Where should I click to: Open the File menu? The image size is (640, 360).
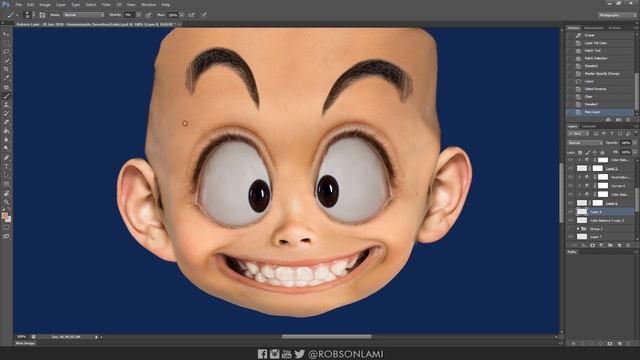[18, 4]
